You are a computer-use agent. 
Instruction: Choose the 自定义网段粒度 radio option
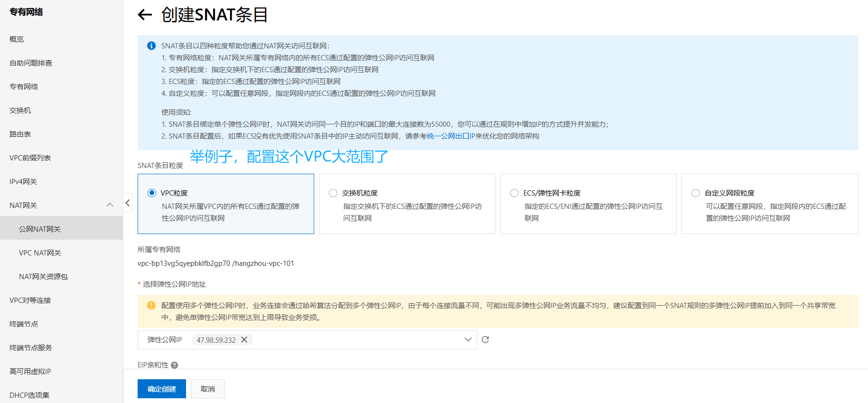(x=696, y=193)
